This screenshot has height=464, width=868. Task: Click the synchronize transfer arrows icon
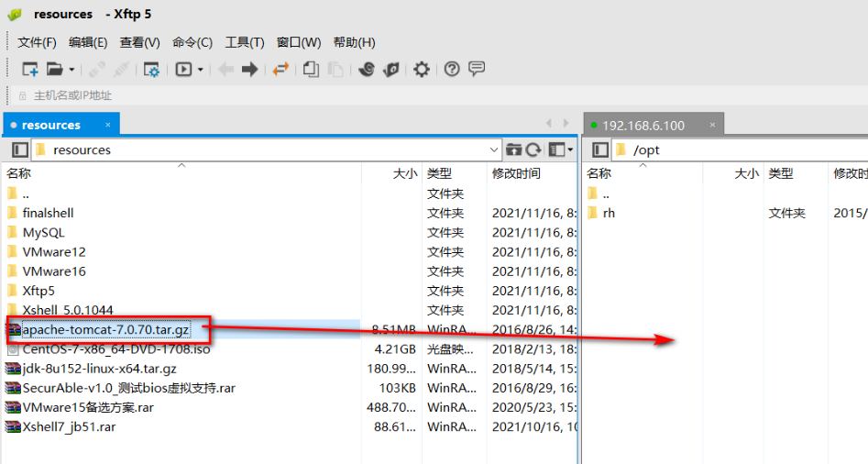(280, 69)
